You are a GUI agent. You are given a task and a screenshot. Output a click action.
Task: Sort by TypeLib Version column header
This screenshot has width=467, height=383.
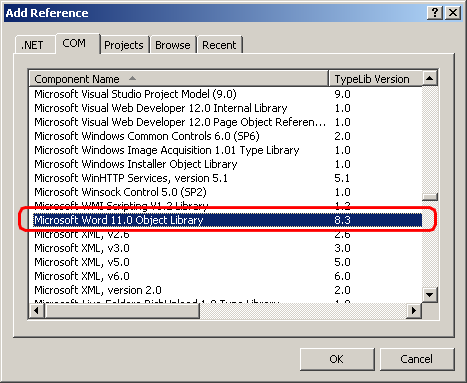tap(375, 79)
